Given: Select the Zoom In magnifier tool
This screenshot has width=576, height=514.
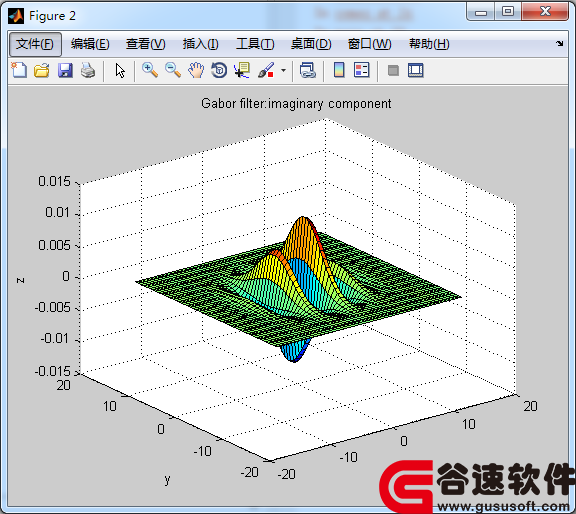Looking at the screenshot, I should [150, 70].
